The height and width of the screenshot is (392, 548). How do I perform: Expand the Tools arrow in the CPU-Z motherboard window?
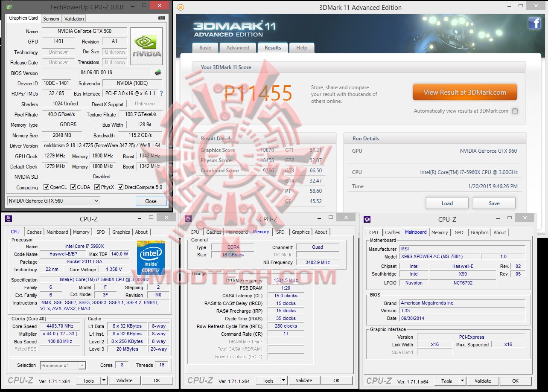click(462, 381)
